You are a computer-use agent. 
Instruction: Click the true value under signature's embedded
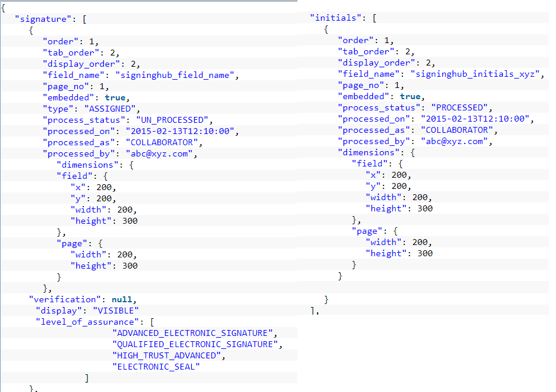coord(116,97)
